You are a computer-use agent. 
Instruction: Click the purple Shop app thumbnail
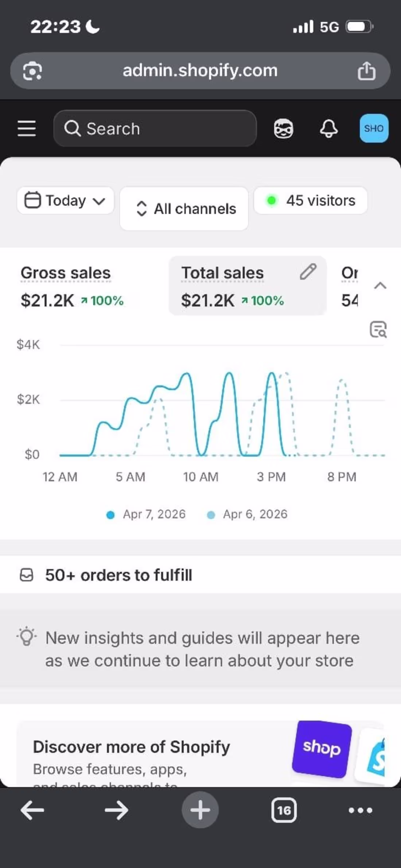(322, 749)
